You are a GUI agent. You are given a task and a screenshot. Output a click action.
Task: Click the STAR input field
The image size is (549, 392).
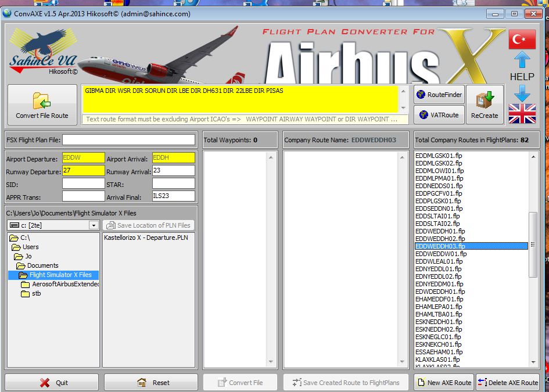pos(174,184)
